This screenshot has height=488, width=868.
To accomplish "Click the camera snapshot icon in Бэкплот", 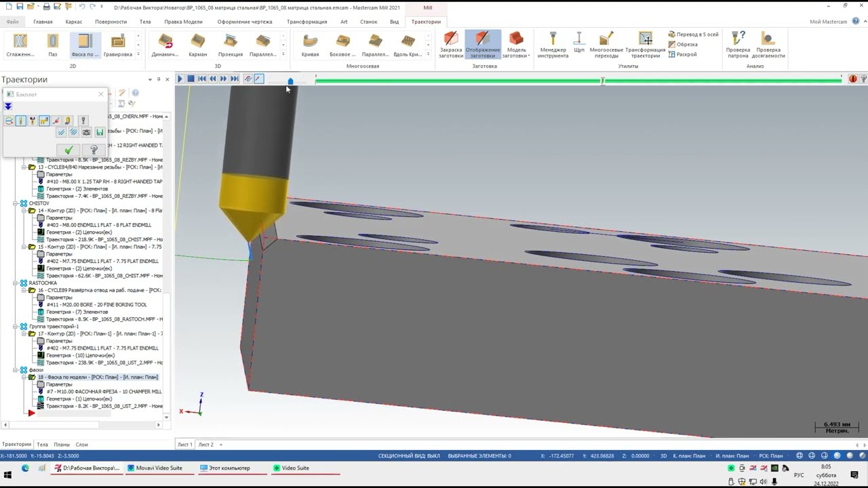I will (86, 132).
